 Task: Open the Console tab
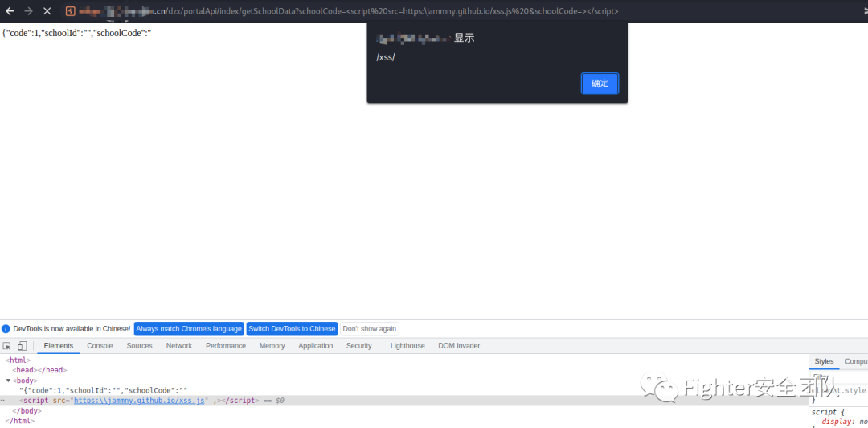[x=100, y=346]
